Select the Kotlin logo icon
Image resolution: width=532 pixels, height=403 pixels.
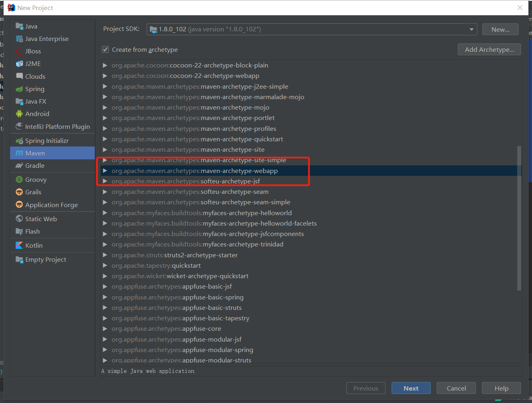(19, 245)
